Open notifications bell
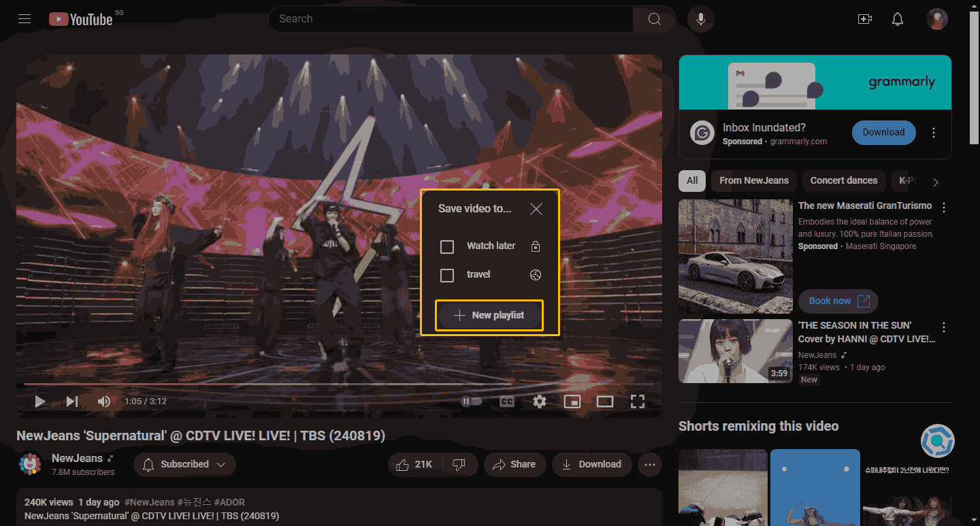 pyautogui.click(x=898, y=19)
